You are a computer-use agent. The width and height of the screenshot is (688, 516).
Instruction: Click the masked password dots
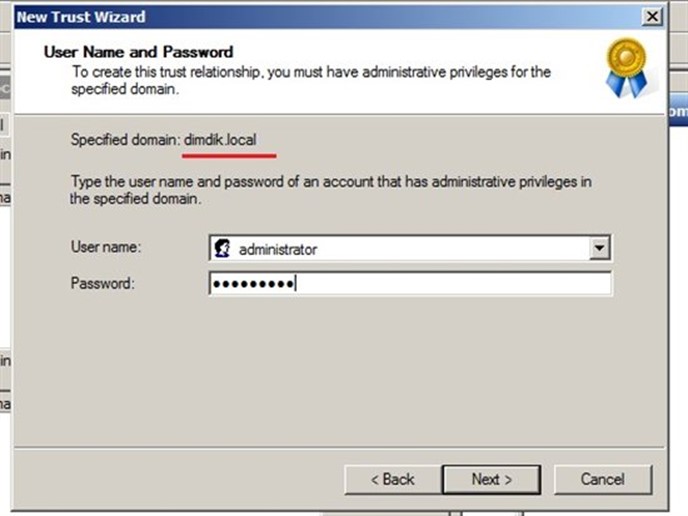(253, 284)
